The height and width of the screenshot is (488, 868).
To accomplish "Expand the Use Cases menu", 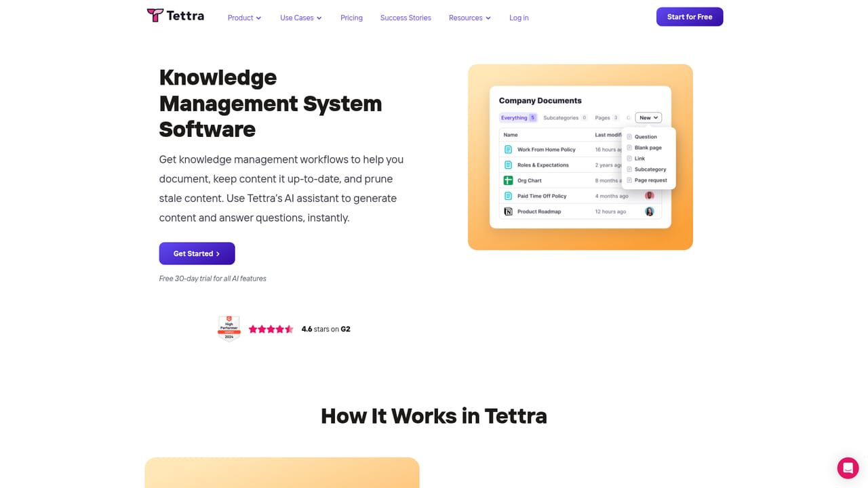I will click(301, 18).
